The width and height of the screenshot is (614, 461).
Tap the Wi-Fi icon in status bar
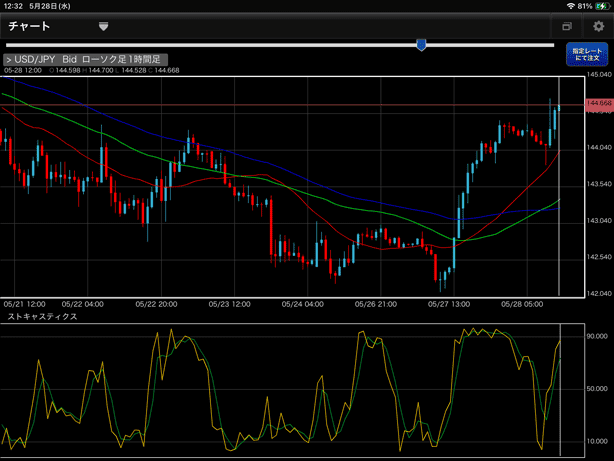[571, 6]
